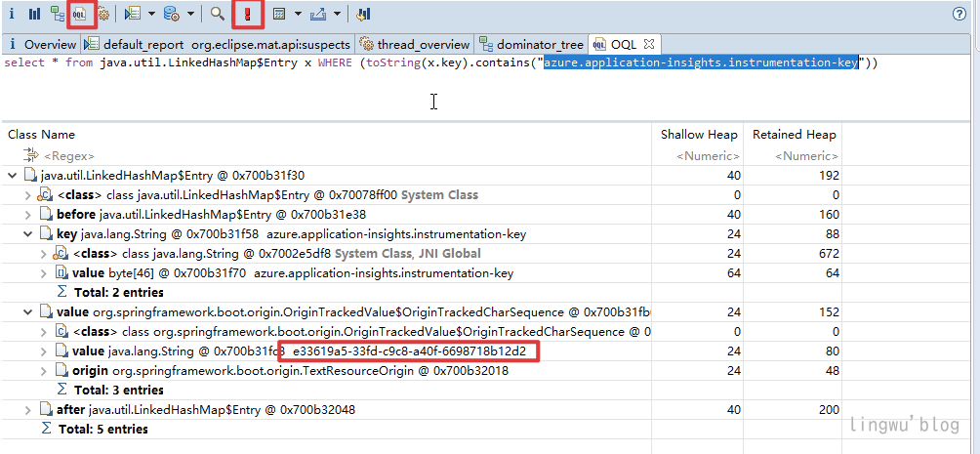980x454 pixels.
Task: Collapse the value OriginTrackedCharSequence row
Action: (x=27, y=311)
